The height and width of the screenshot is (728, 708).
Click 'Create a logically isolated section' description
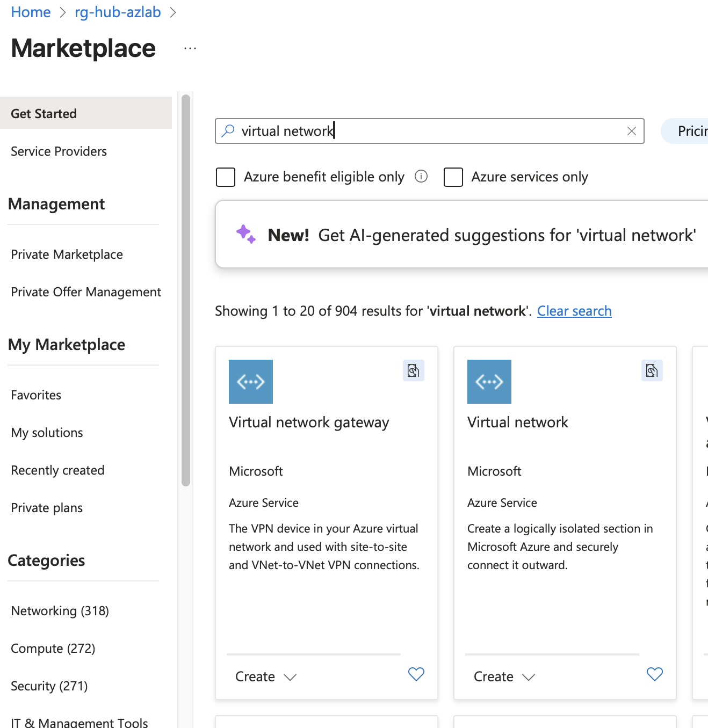point(560,547)
